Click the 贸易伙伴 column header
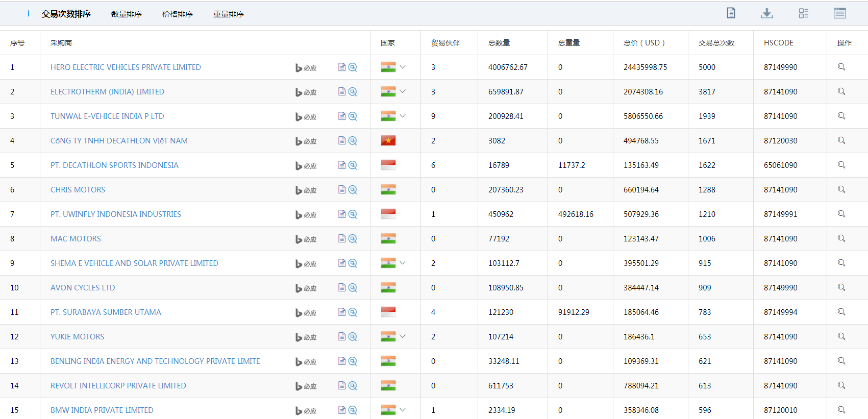 445,43
